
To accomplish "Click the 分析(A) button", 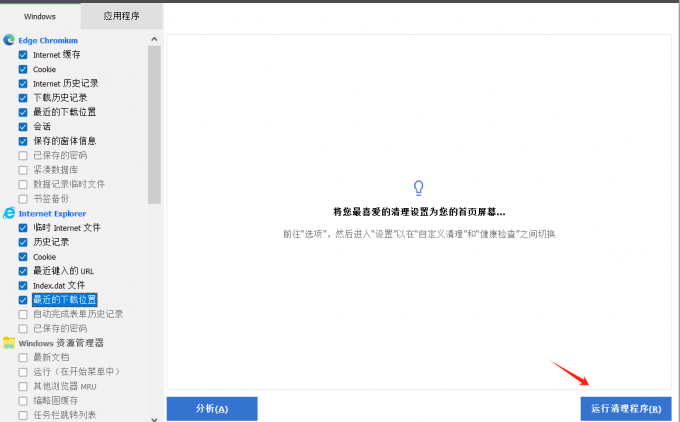I will (x=212, y=409).
